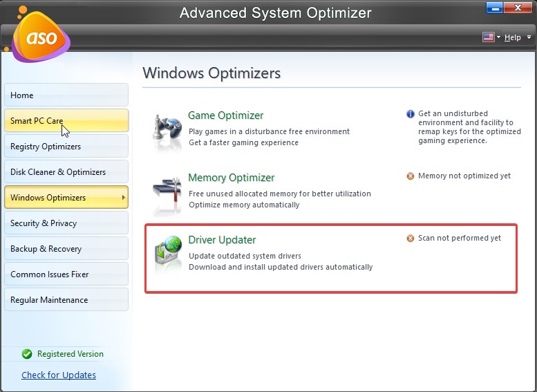Click the Advanced System Optimizer title bar text
Viewport: 537px width, 392px height.
(x=276, y=13)
